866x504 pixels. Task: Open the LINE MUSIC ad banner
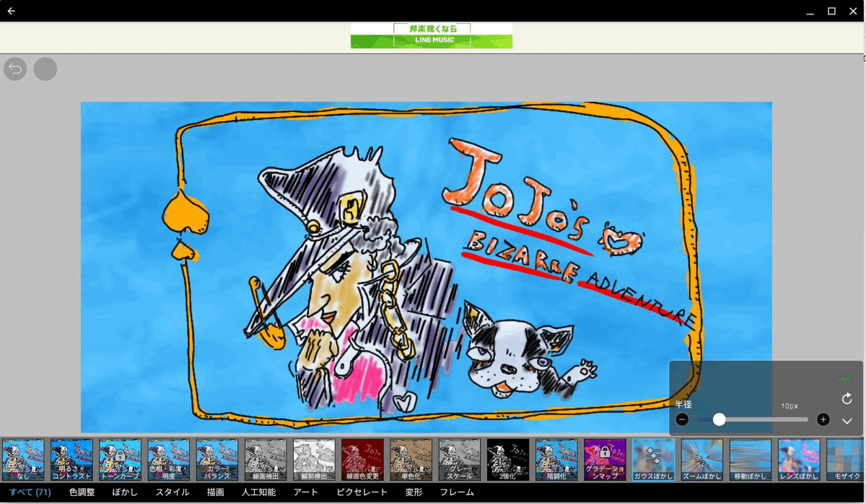[432, 35]
